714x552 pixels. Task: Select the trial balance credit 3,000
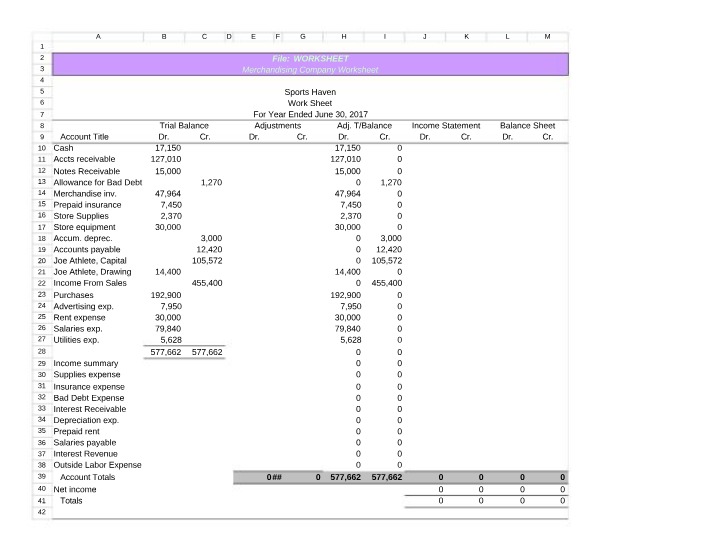click(211, 238)
